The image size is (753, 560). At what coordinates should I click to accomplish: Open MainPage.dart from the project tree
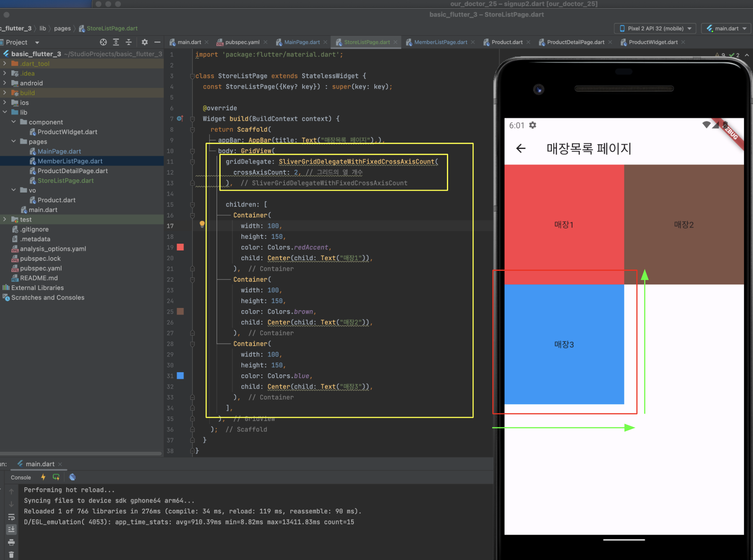[x=59, y=151]
